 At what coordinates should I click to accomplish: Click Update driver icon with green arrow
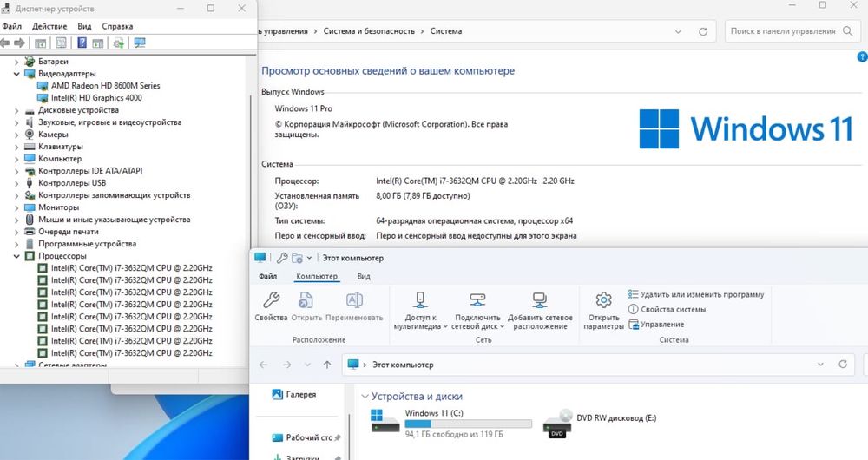coord(118,43)
